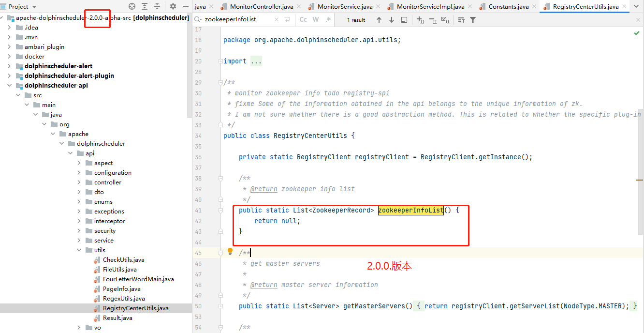Viewport: 644px width, 333px height.
Task: Toggle Match Case (Cc) in search bar
Action: [303, 19]
